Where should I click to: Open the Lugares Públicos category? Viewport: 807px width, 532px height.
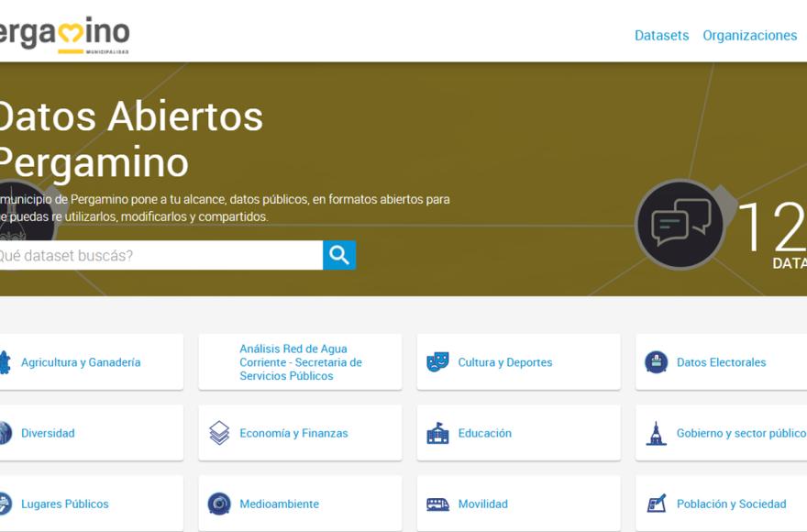click(65, 504)
